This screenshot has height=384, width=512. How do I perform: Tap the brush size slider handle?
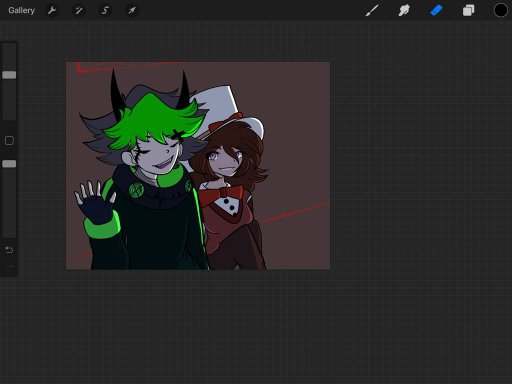[x=9, y=75]
